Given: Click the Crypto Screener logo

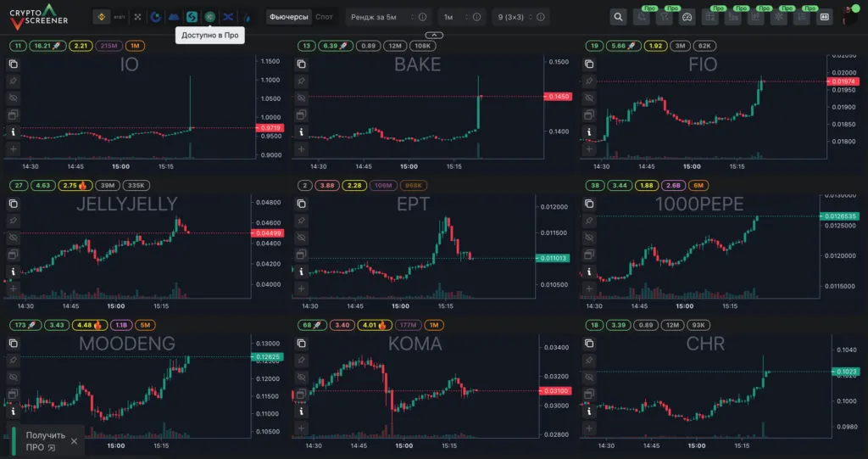Looking at the screenshot, I should point(39,17).
